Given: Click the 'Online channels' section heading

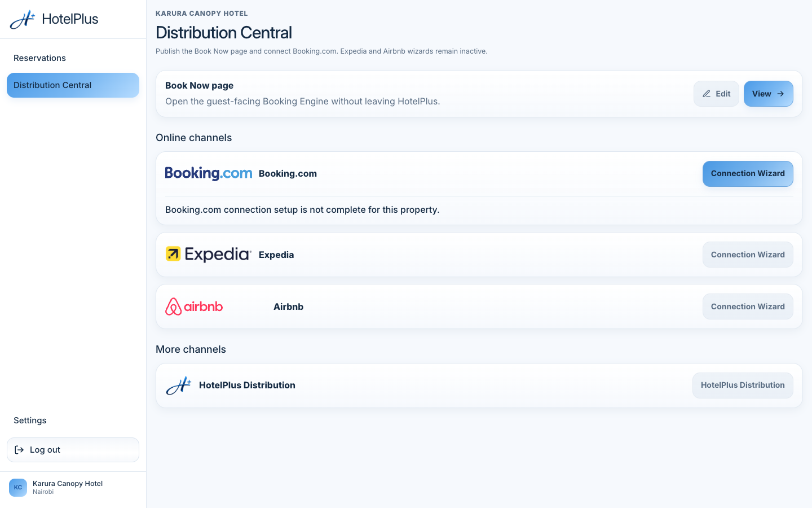Looking at the screenshot, I should click(x=194, y=138).
